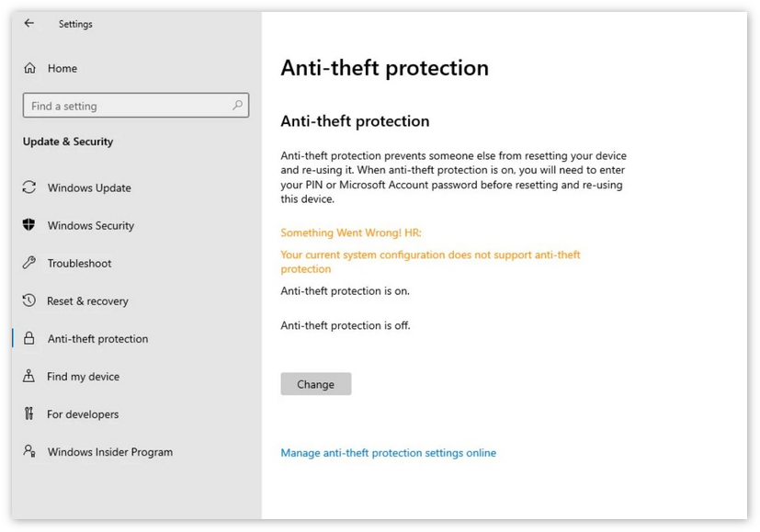Open Manage anti-theft protection settings online link
Screen dimensions: 760x532
[x=388, y=453]
